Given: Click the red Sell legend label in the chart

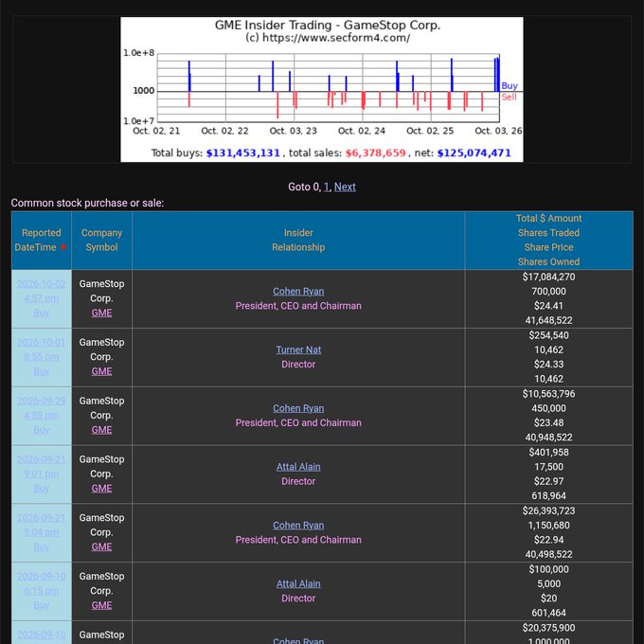Looking at the screenshot, I should (x=509, y=97).
